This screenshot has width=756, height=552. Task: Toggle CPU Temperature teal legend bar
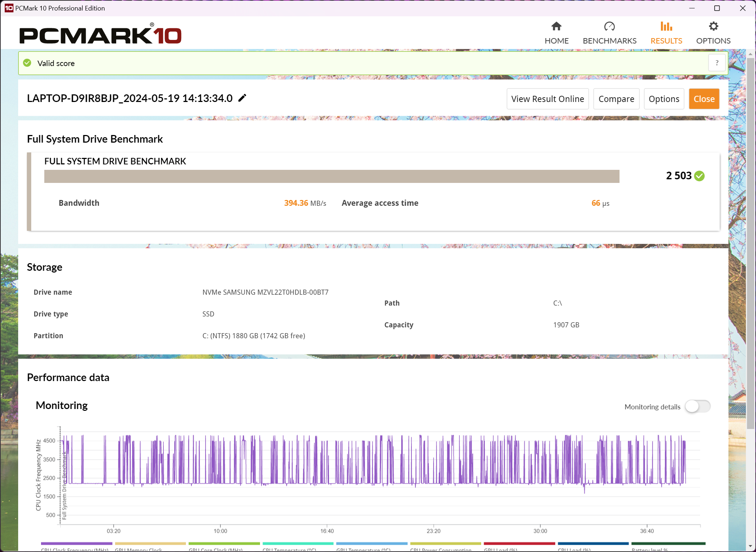[298, 544]
